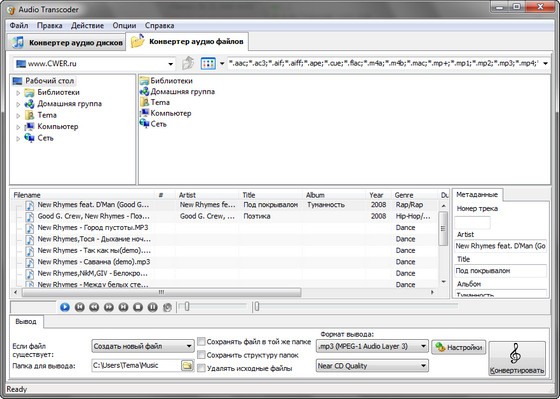Check Сохранить структуру папок option

(x=201, y=355)
